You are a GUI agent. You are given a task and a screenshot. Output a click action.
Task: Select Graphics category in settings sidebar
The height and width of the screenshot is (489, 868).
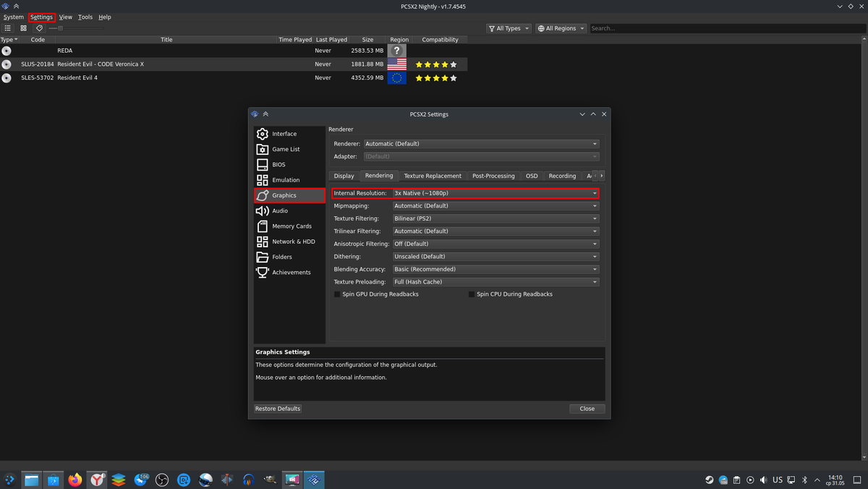(x=289, y=195)
